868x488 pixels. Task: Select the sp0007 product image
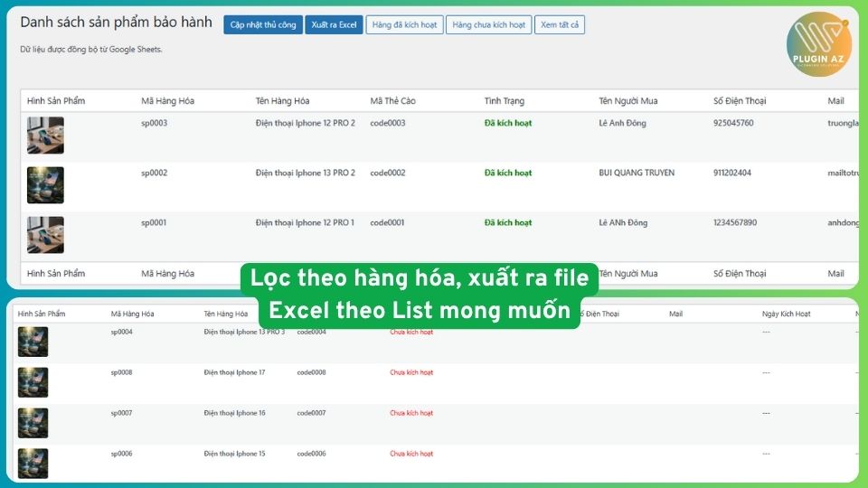[x=33, y=423]
